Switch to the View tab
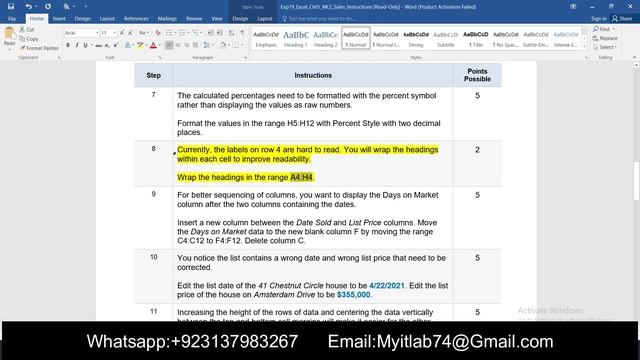The height and width of the screenshot is (360, 640). 217,18
